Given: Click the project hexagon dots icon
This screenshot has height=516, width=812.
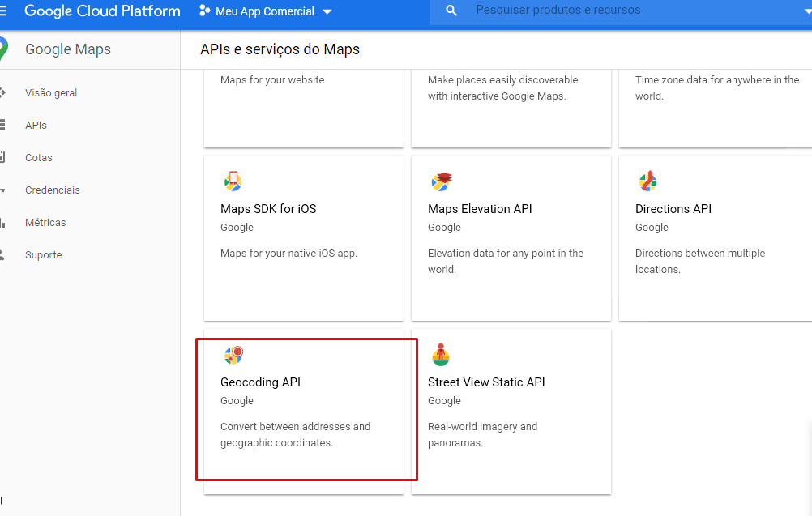Looking at the screenshot, I should (x=204, y=11).
